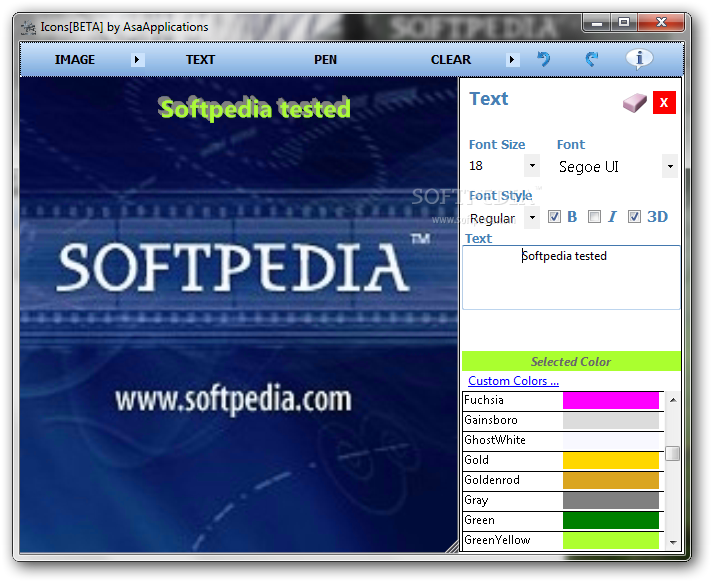Open the info speech-bubble icon
712x582 pixels.
coord(639,59)
